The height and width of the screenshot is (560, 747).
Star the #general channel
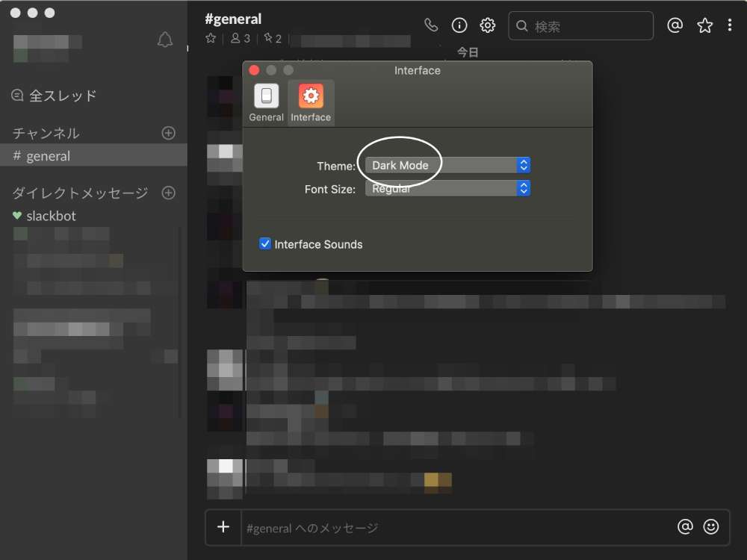211,38
